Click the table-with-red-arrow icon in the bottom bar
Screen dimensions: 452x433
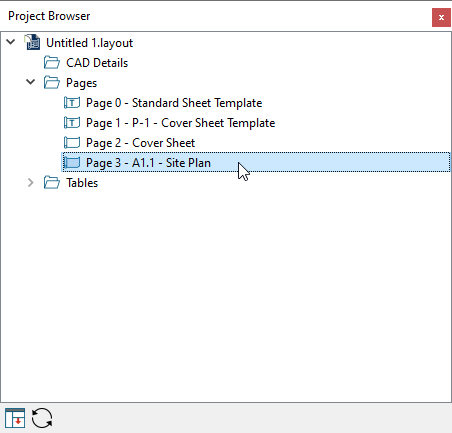coord(15,418)
